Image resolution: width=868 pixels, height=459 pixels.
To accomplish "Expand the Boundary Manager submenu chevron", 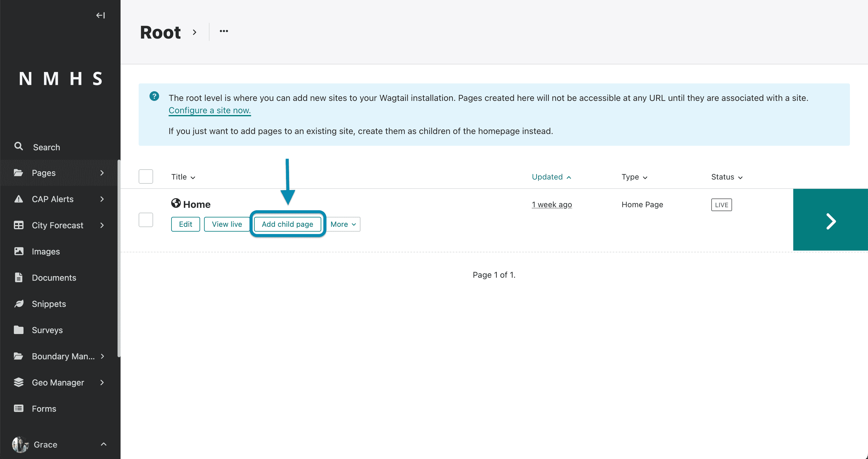I will tap(102, 356).
